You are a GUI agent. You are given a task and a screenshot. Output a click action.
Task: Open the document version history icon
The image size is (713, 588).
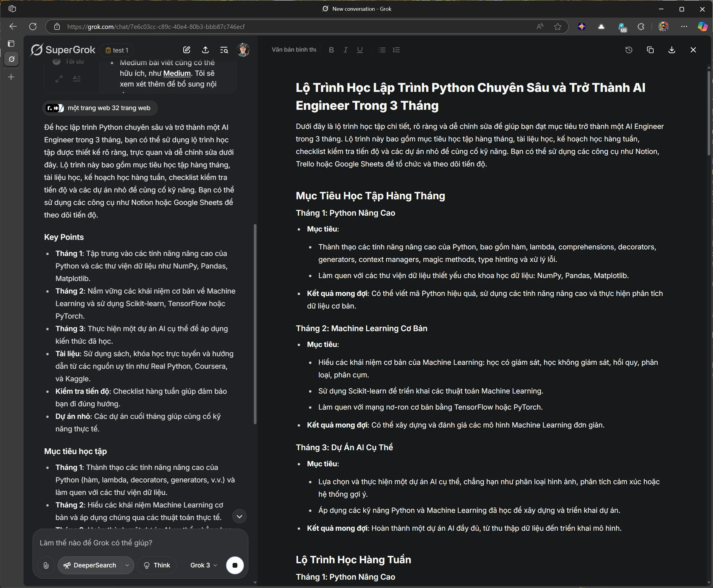(629, 50)
